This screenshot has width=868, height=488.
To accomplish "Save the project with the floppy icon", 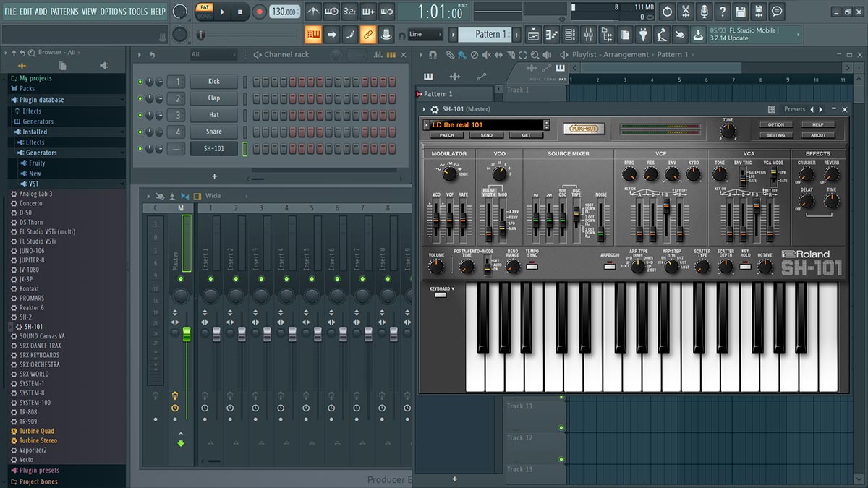I will 741,12.
